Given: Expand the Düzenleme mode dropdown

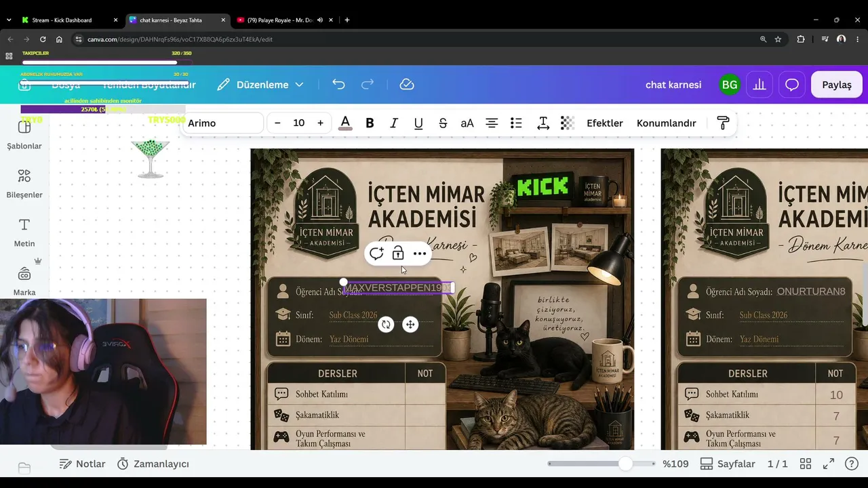Looking at the screenshot, I should pos(260,85).
